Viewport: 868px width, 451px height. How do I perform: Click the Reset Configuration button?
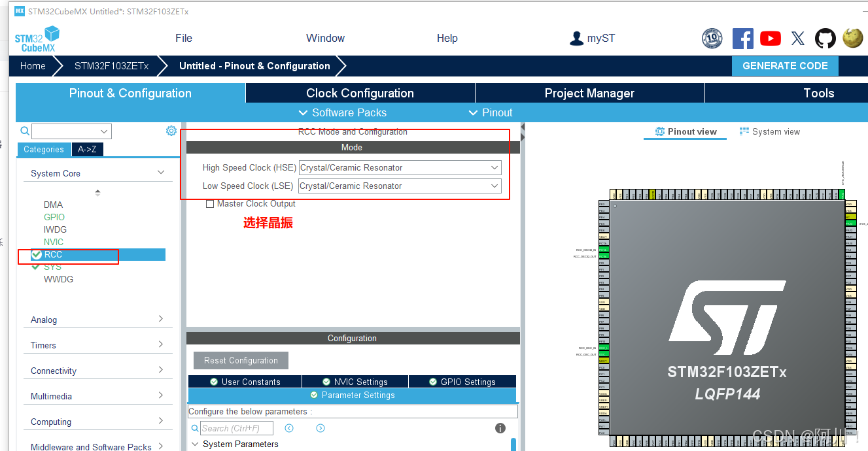(x=241, y=360)
